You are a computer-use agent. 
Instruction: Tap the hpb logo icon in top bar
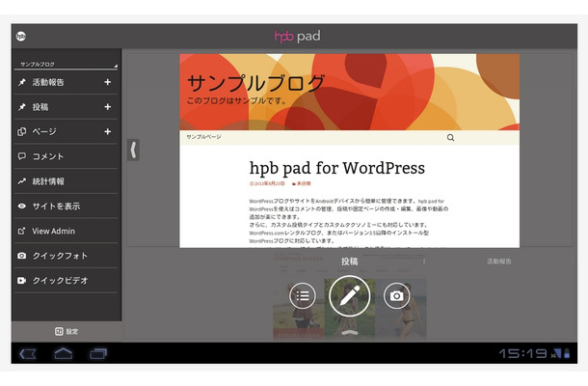(x=21, y=36)
